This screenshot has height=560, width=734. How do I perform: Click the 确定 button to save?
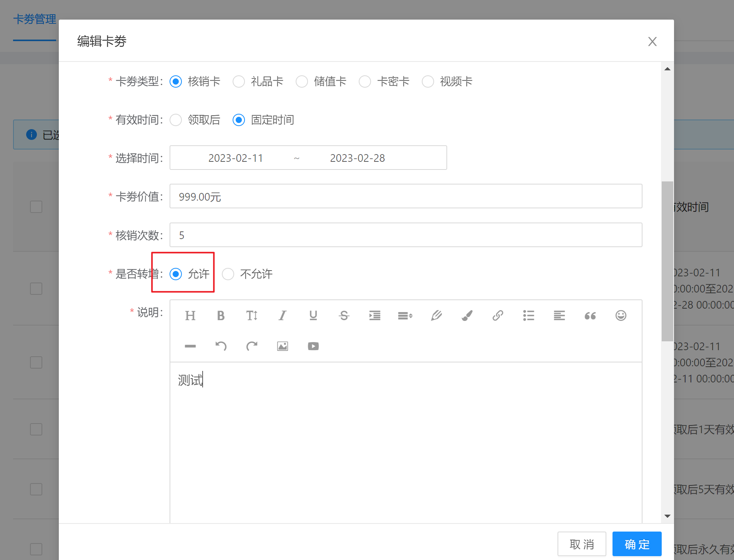click(637, 544)
